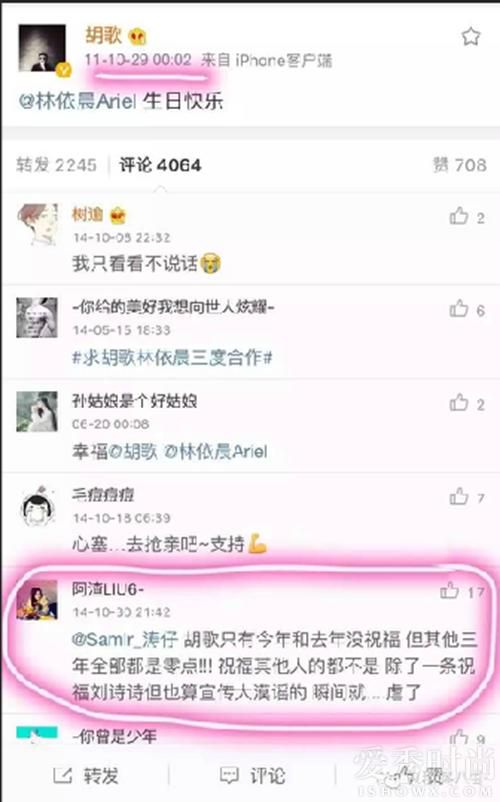Like the 心塞…去抢亲吧 comment

point(459,496)
